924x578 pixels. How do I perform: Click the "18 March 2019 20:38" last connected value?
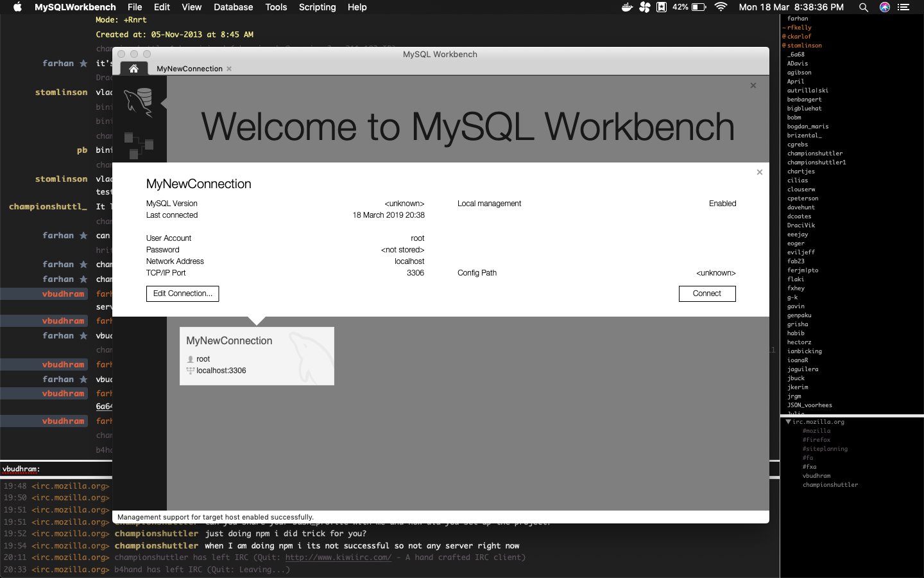[388, 215]
